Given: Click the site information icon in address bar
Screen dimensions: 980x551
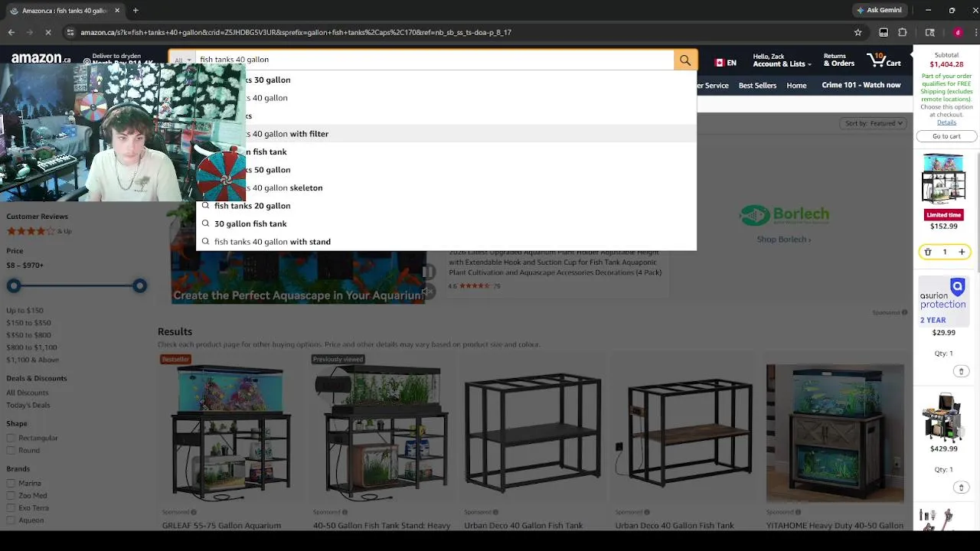Looking at the screenshot, I should [70, 32].
